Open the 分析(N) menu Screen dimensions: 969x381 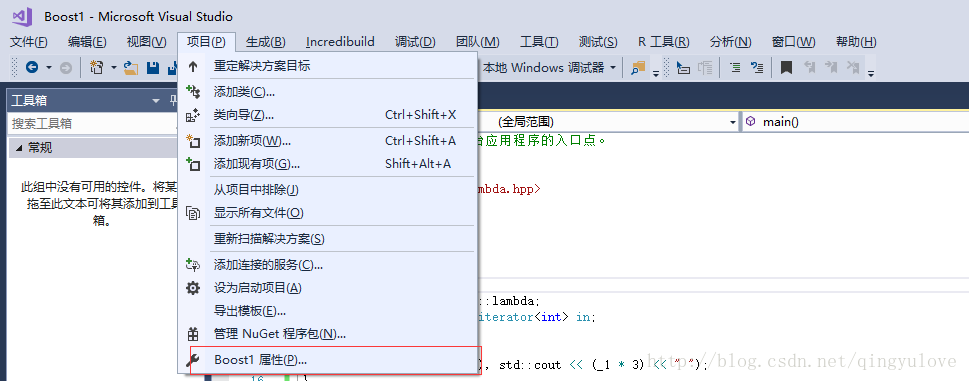730,42
